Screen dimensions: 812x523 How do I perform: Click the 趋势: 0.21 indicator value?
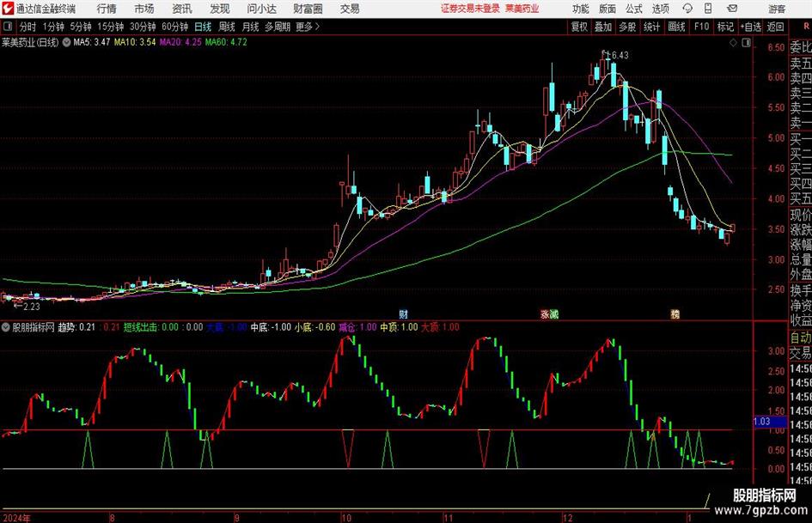tap(76, 327)
